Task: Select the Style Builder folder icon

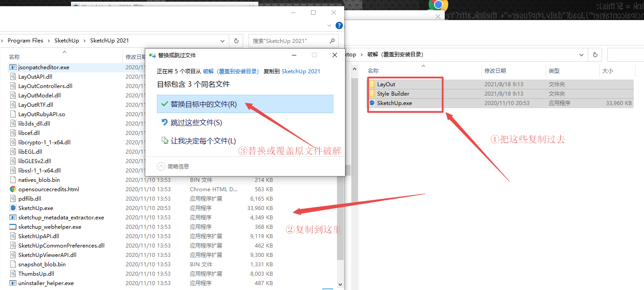Action: click(372, 93)
